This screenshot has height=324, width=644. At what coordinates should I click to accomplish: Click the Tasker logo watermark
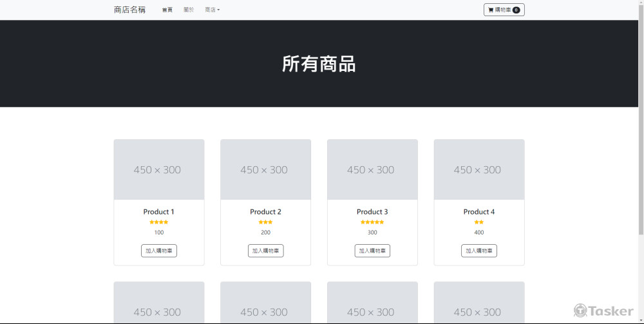pos(603,311)
